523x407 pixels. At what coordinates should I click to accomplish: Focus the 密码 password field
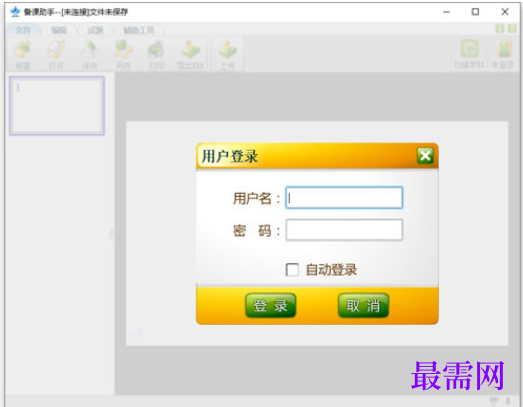[x=344, y=230]
